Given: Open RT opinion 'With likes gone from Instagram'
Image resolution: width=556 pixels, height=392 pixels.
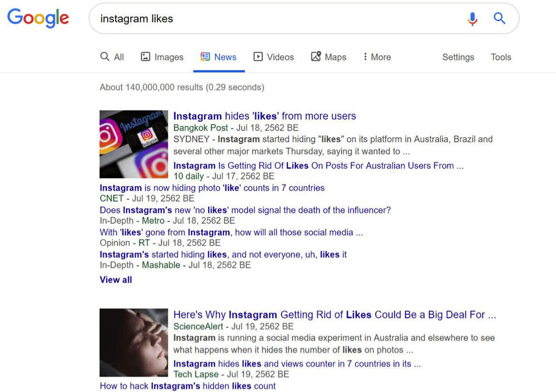Looking at the screenshot, I should [231, 232].
